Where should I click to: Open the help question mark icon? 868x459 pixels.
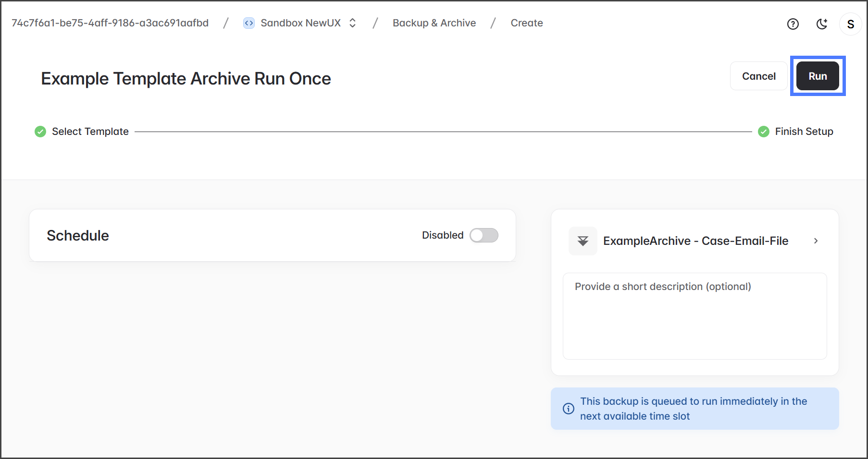793,24
